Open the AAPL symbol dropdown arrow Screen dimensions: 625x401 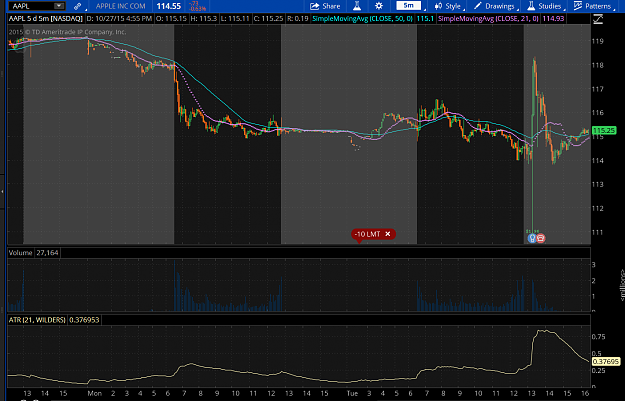click(x=59, y=6)
